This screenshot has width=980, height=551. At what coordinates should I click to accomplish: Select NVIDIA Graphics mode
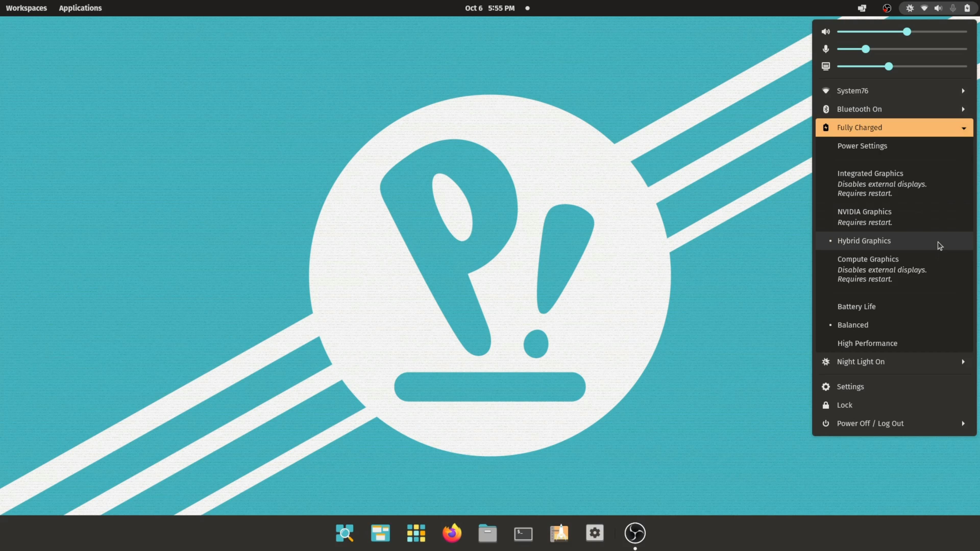pyautogui.click(x=895, y=217)
